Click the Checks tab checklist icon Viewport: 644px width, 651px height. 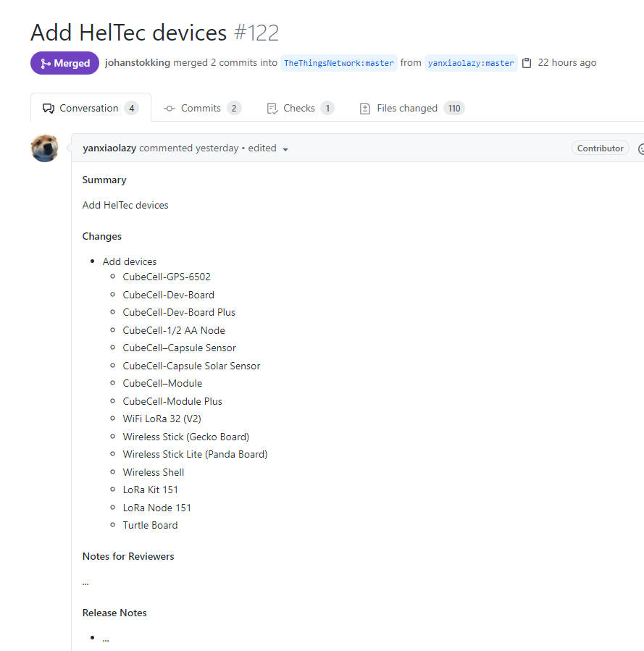coord(272,109)
